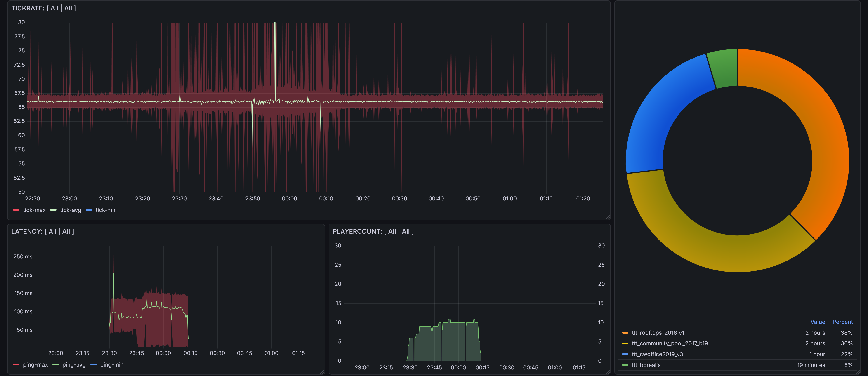Toggle the ping-avg series visibility
Image resolution: width=868 pixels, height=376 pixels.
point(74,365)
